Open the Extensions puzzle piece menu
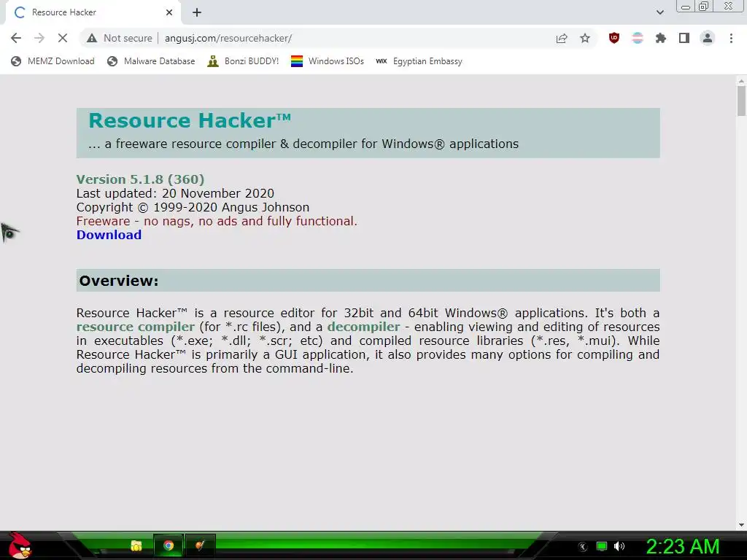This screenshot has height=560, width=747. (x=661, y=38)
